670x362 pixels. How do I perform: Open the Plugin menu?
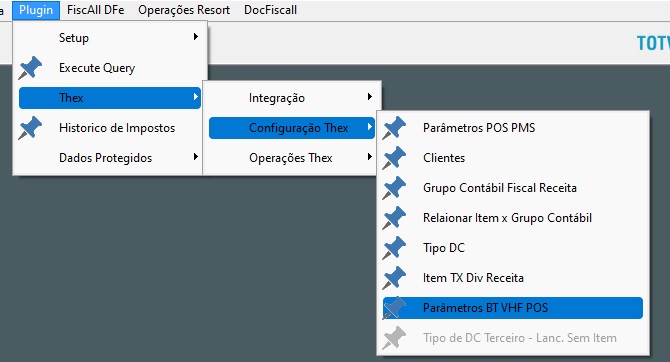[x=36, y=10]
